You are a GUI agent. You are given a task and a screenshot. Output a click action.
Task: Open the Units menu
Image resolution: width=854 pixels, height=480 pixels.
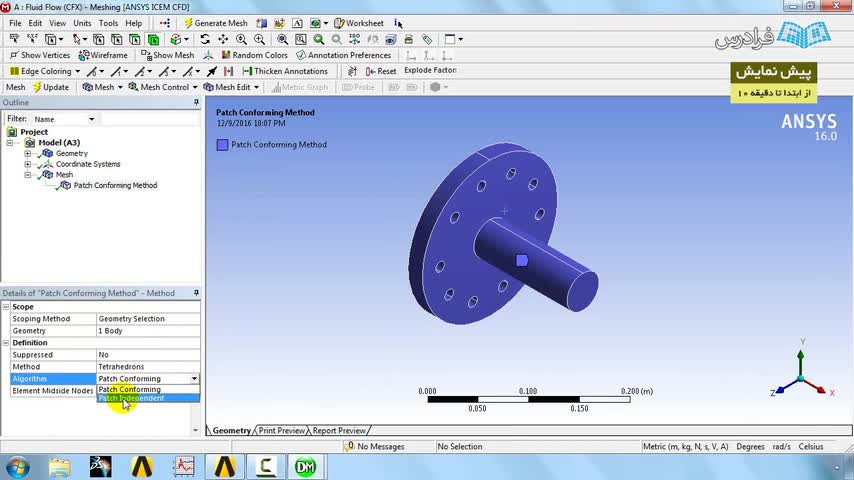pos(82,23)
